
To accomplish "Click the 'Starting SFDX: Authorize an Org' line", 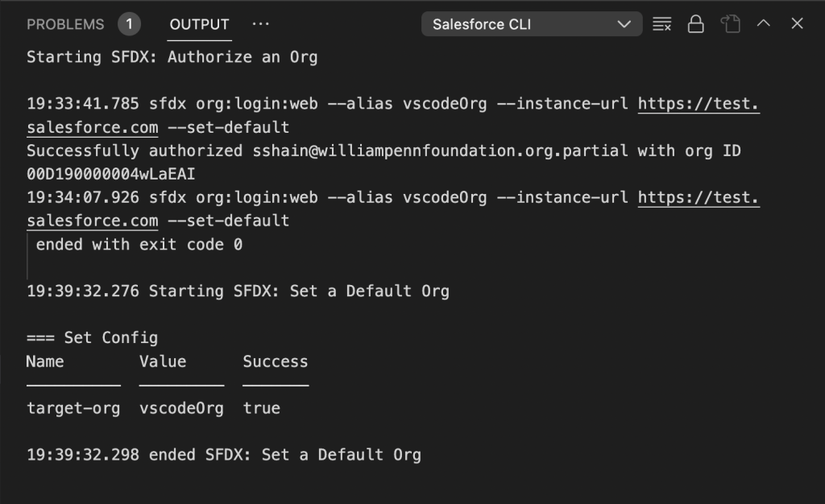I will [x=172, y=57].
